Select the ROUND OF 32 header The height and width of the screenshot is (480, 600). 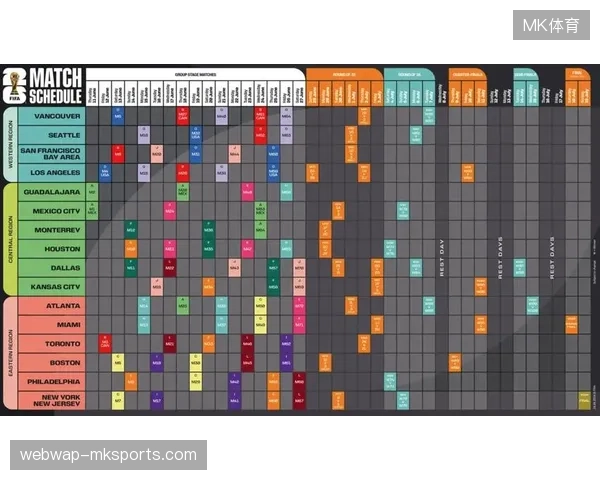click(x=344, y=75)
